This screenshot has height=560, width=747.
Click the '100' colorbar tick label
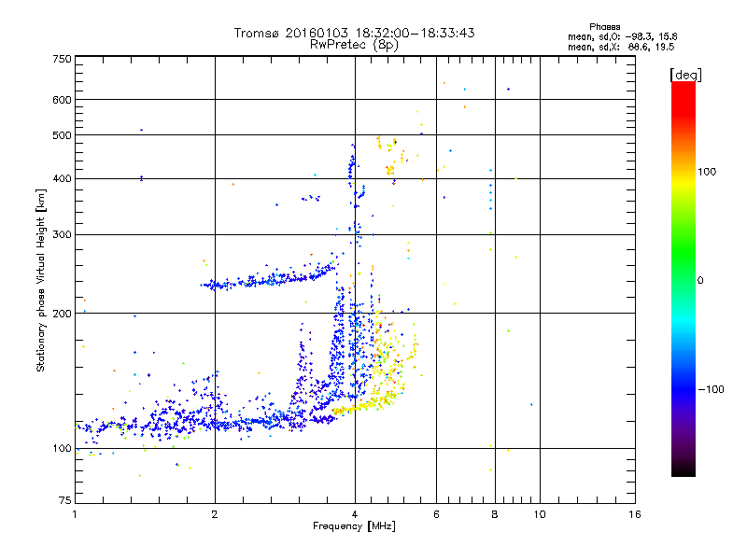click(x=707, y=172)
